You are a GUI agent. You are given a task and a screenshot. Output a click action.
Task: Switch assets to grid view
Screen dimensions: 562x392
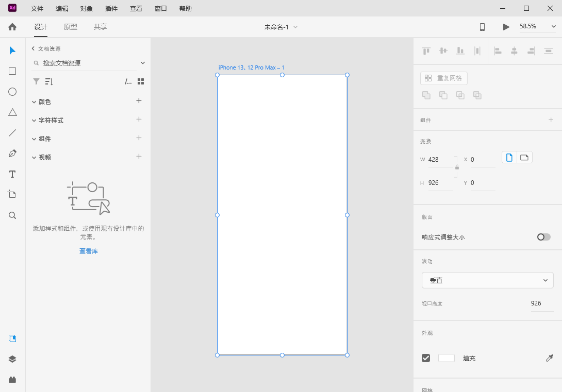[x=141, y=81]
